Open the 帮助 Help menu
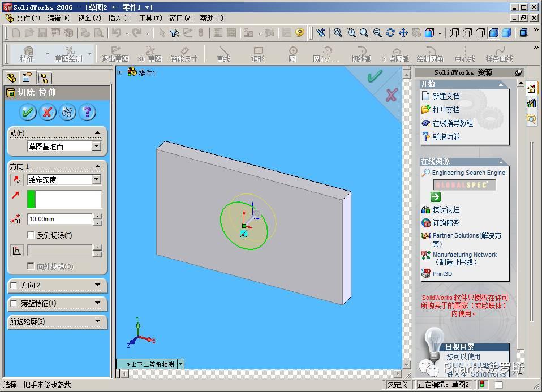The image size is (542, 392). [x=211, y=18]
